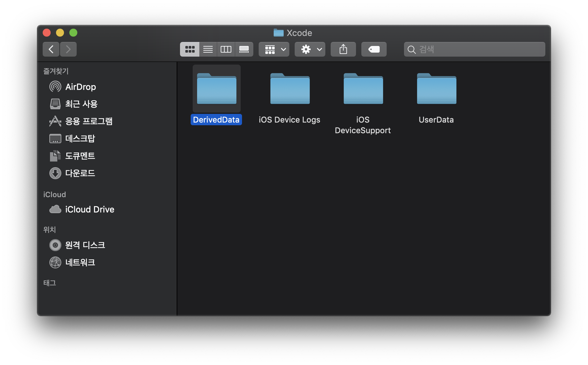588x365 pixels.
Task: Click the Xcode folder proxy icon in title
Action: coord(279,33)
